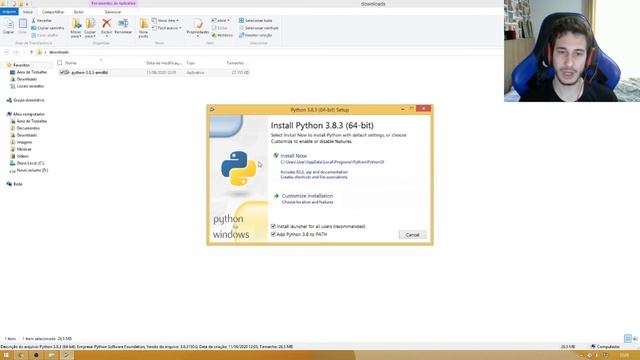This screenshot has width=640, height=360.
Task: Click Python installer icon on taskbar
Action: click(67, 355)
